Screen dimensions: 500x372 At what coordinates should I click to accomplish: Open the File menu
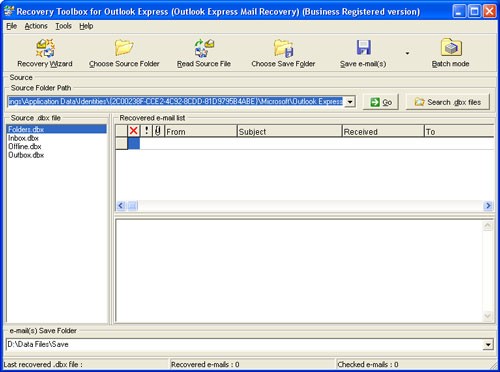tap(11, 26)
